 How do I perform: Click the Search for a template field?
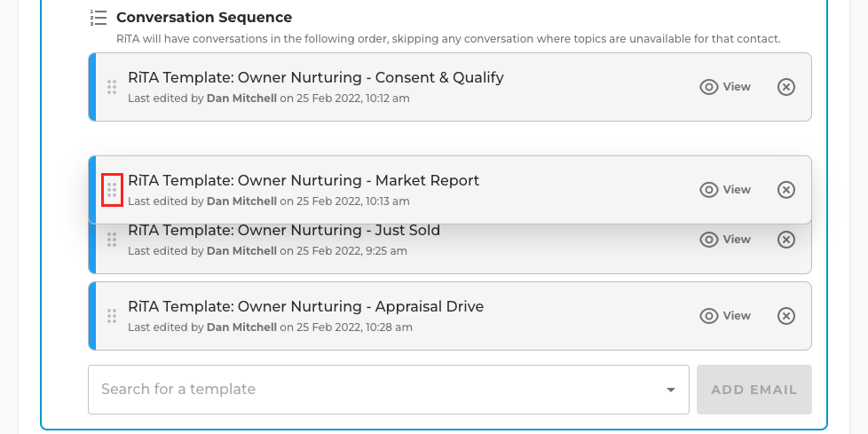tap(389, 390)
